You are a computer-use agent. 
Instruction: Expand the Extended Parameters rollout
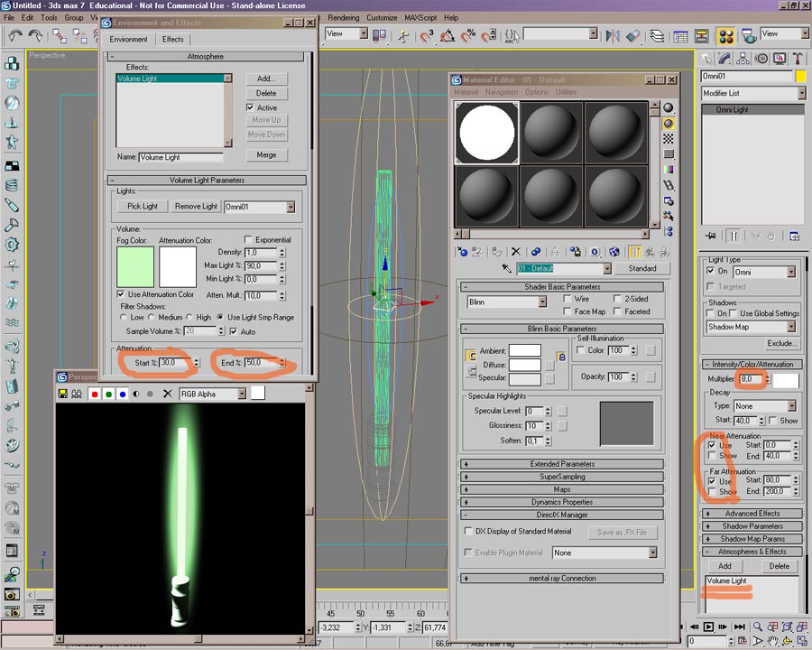click(x=562, y=464)
